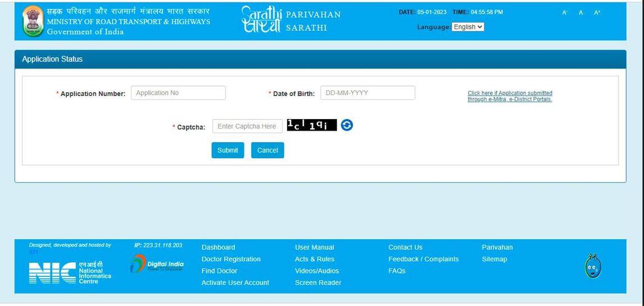Click the Digital India logo

[156, 264]
